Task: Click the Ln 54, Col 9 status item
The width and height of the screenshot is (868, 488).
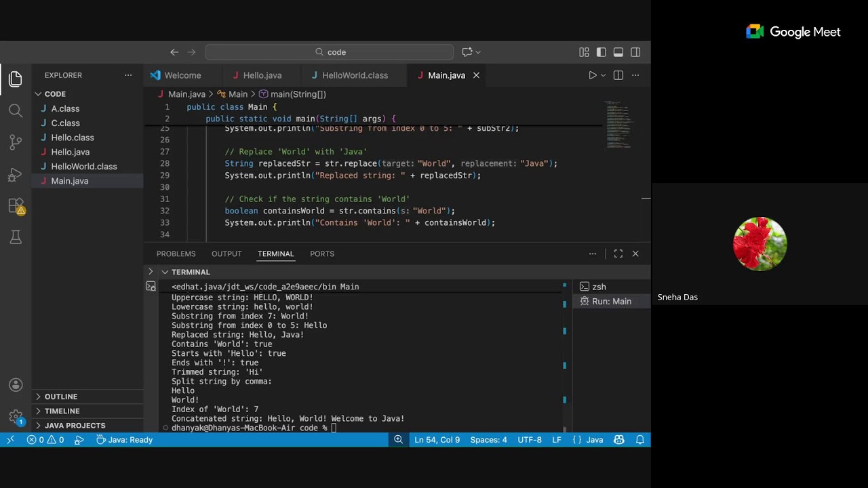Action: (x=437, y=440)
